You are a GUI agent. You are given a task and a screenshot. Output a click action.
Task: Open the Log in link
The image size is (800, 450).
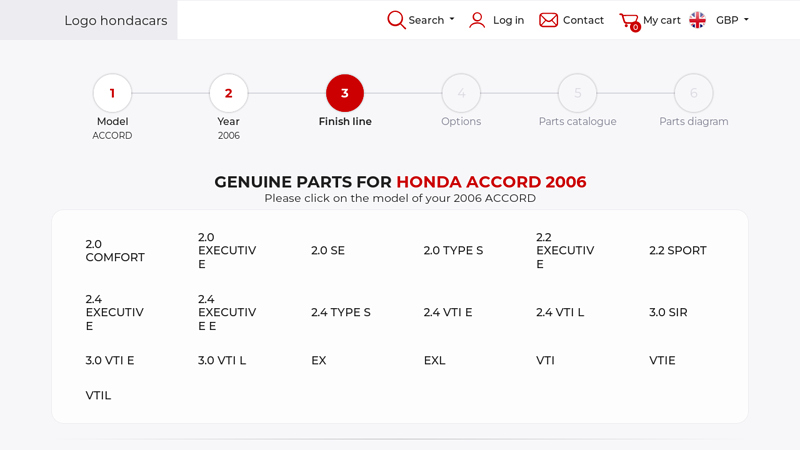pos(508,20)
